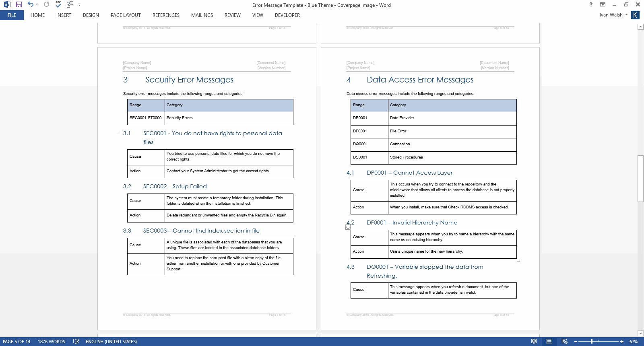Open the FILE tab
The image size is (644, 346).
(12, 15)
